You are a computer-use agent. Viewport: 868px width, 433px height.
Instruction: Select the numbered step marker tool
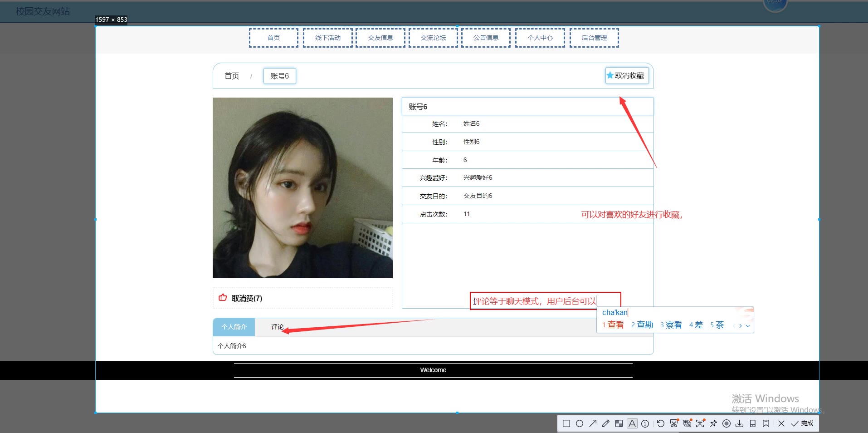click(645, 423)
